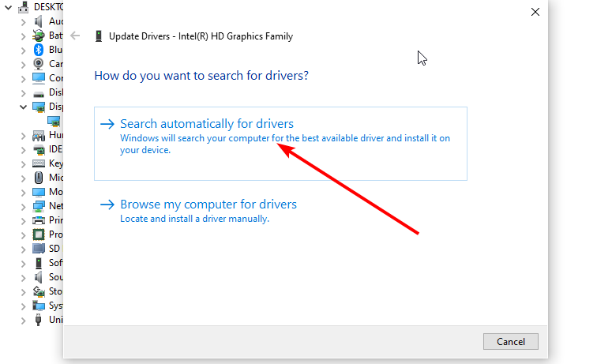Screen dimensions: 612x364
Task: Click the computer icon beside the DESKTOP root node
Action: (24, 7)
